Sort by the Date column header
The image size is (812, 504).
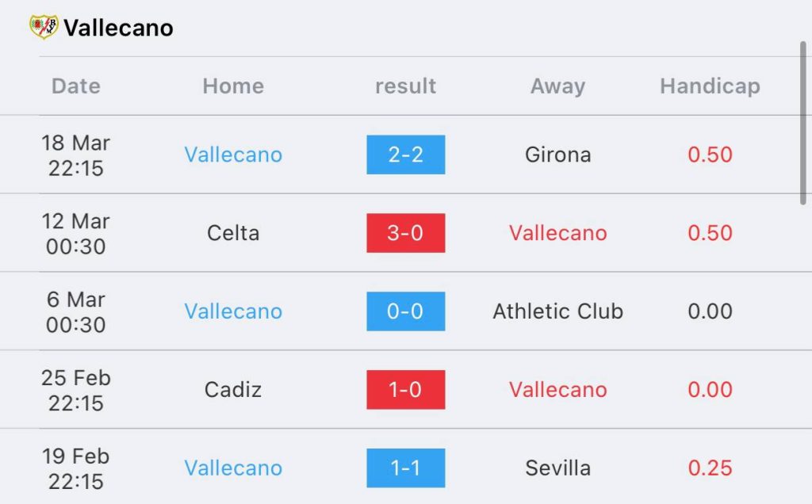75,86
